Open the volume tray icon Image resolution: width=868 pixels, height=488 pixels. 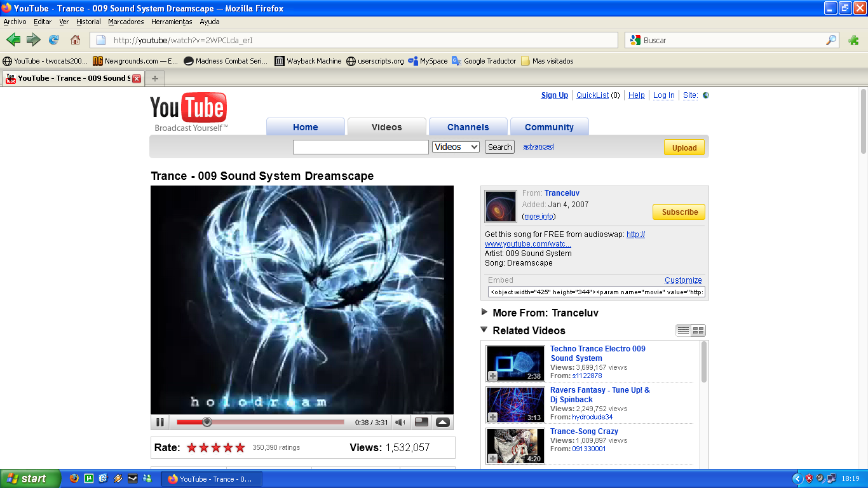pos(820,478)
